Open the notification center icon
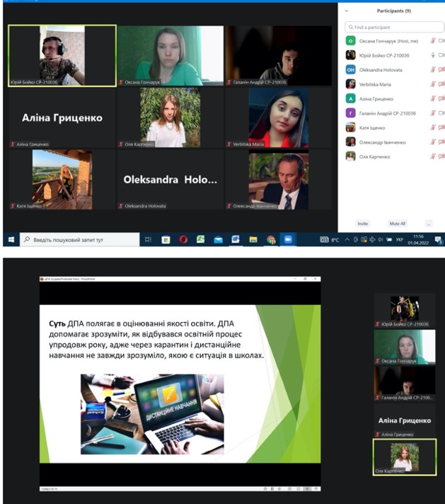The width and height of the screenshot is (445, 504). (x=438, y=240)
